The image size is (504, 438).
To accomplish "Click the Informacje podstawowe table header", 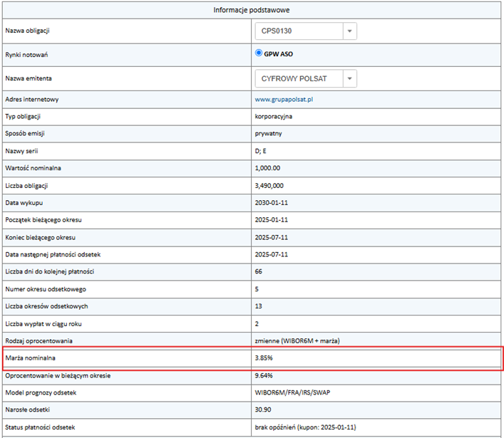I will click(x=251, y=10).
